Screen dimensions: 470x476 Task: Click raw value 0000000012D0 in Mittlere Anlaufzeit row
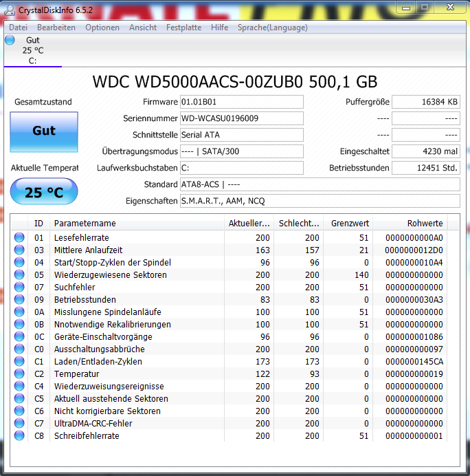(x=414, y=250)
